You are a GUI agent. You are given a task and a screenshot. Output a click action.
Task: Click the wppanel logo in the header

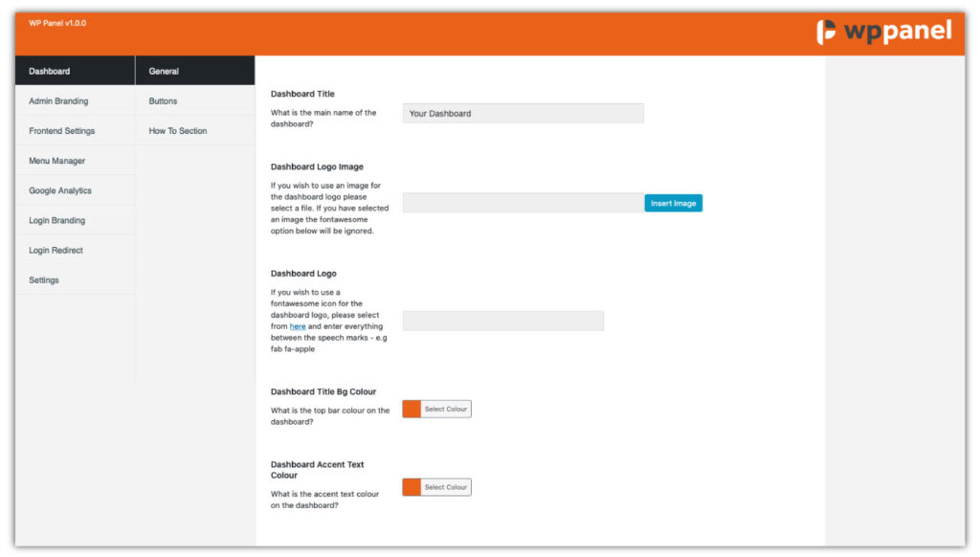[x=883, y=32]
